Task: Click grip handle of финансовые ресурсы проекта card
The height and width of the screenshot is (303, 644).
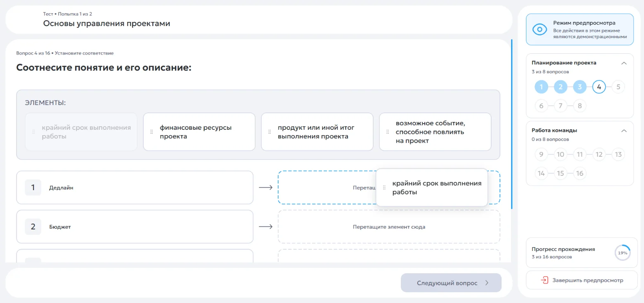Action: [152, 132]
